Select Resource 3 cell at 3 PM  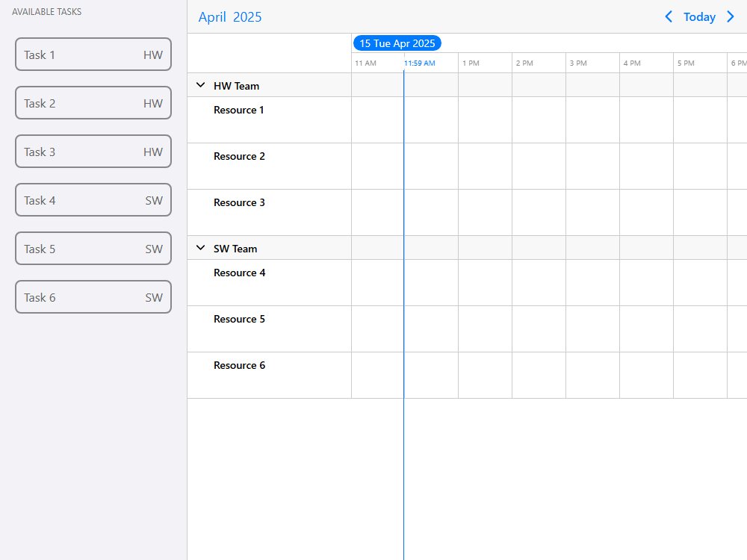592,212
